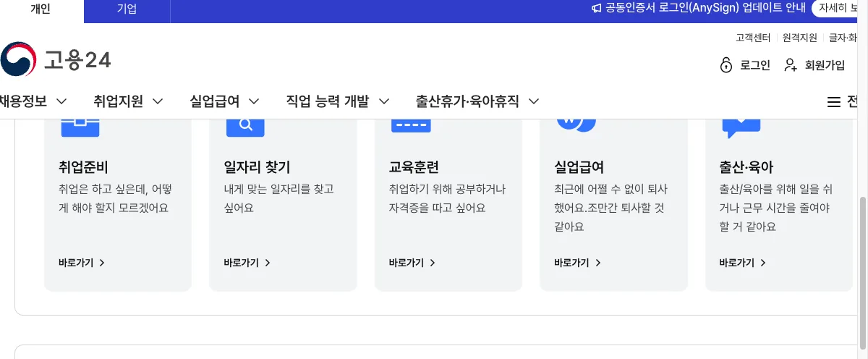Click the 실업급여 card title
868x359 pixels.
coord(579,167)
